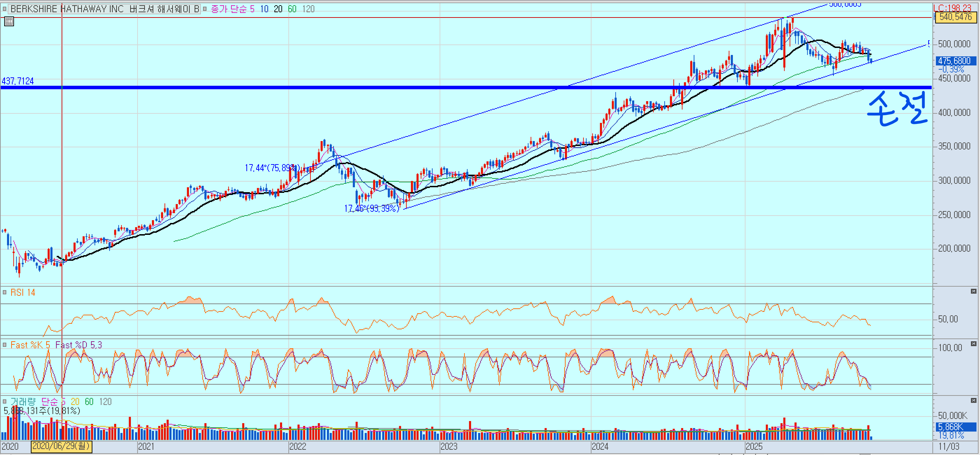Click square marker before 종가 단순 legend
This screenshot has width=980, height=455.
point(205,9)
